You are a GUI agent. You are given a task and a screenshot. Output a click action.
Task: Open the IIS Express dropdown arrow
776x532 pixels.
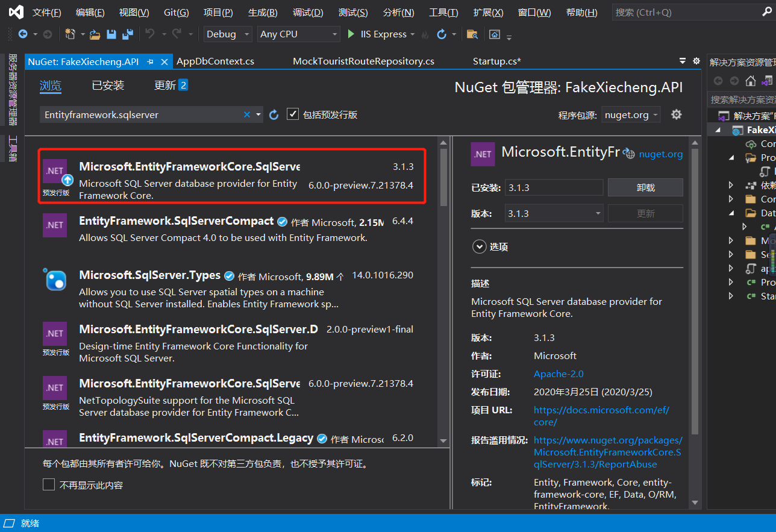pos(413,34)
